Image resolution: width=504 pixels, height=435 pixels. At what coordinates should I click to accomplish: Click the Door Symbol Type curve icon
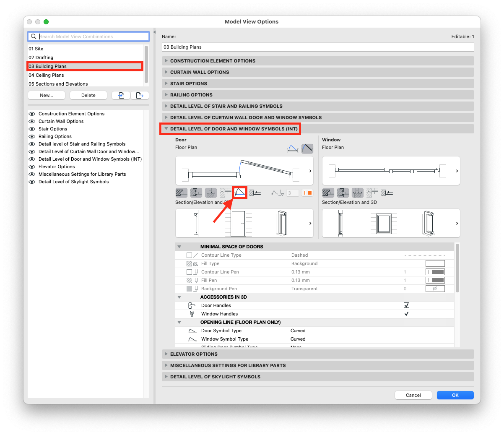192,331
